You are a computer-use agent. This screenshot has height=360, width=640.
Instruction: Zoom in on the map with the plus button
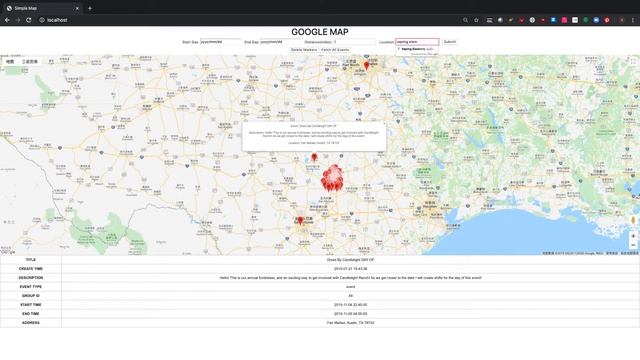(633, 236)
